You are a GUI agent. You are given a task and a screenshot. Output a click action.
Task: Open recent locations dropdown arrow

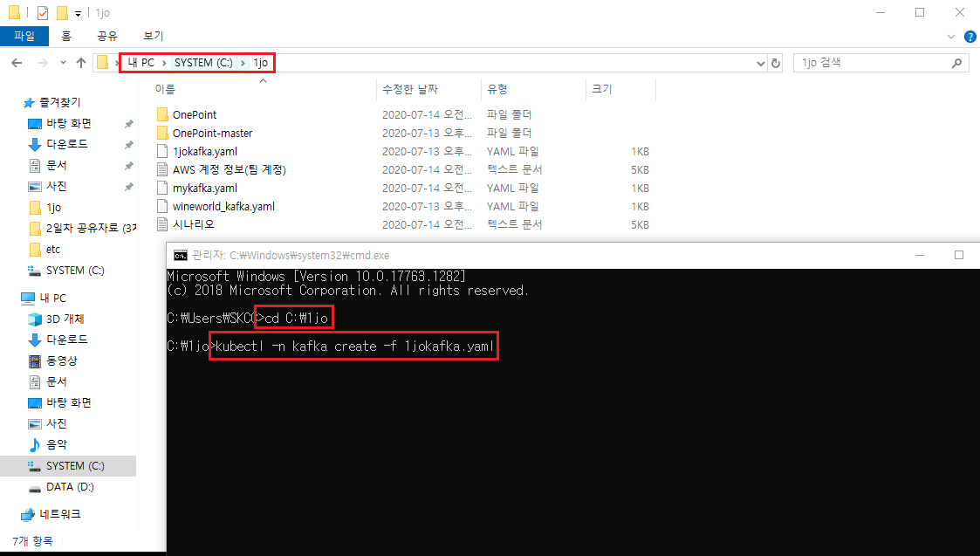point(63,63)
